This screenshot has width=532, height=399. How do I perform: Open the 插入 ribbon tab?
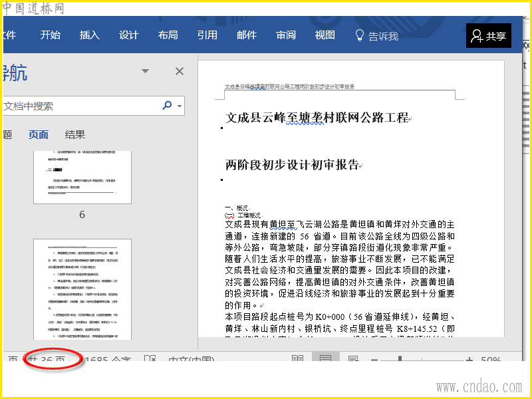90,35
